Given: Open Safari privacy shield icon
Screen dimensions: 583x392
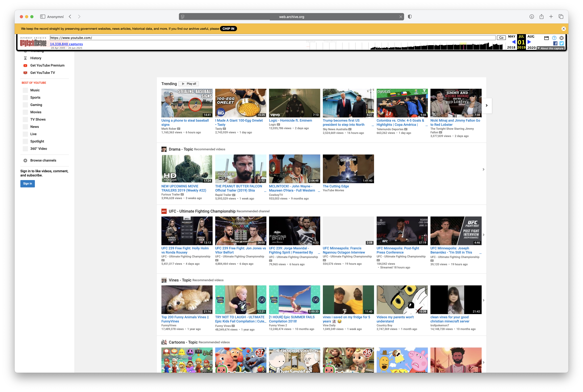Looking at the screenshot, I should pyautogui.click(x=410, y=17).
